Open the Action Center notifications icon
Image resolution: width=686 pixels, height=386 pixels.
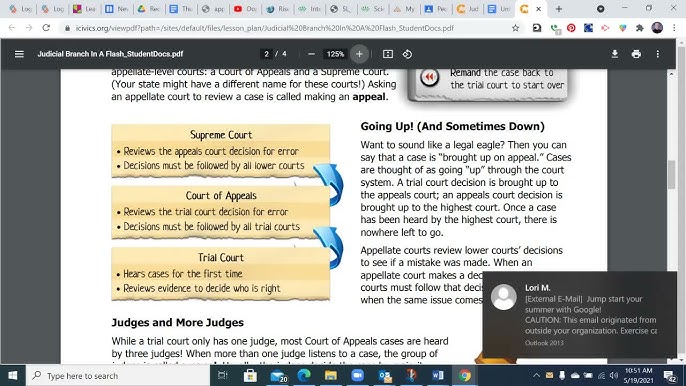(x=670, y=375)
